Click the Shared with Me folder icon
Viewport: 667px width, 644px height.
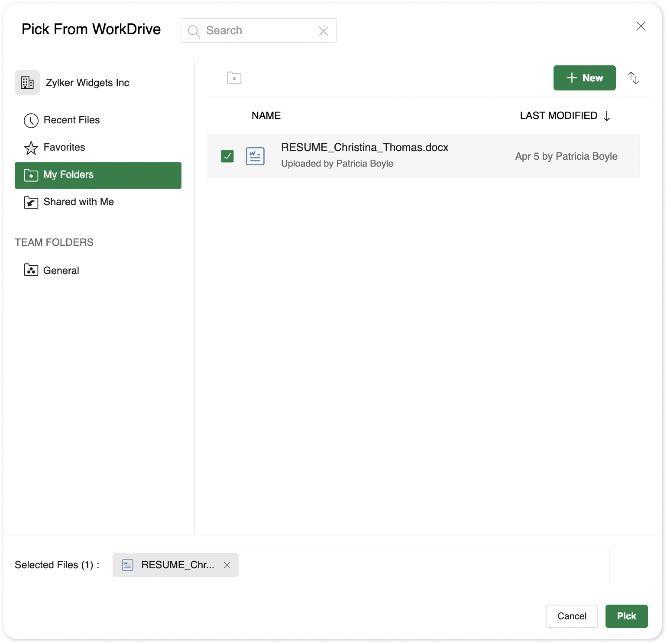point(31,202)
